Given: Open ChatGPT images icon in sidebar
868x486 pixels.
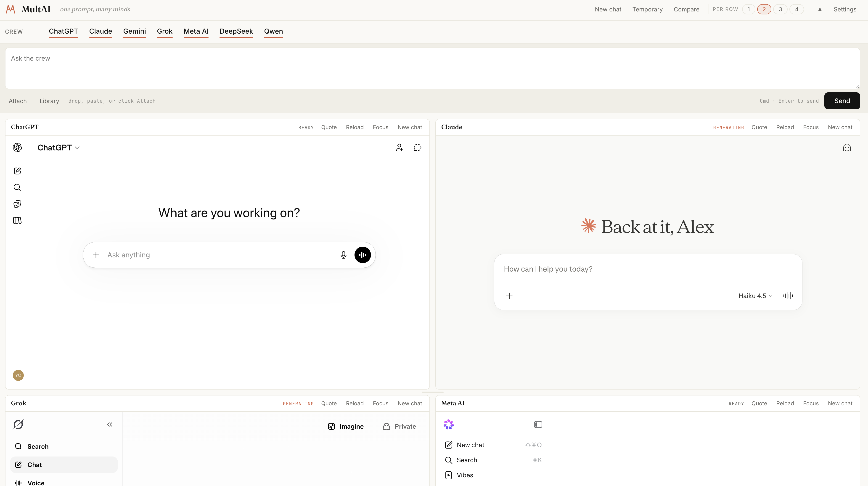Looking at the screenshot, I should tap(17, 204).
